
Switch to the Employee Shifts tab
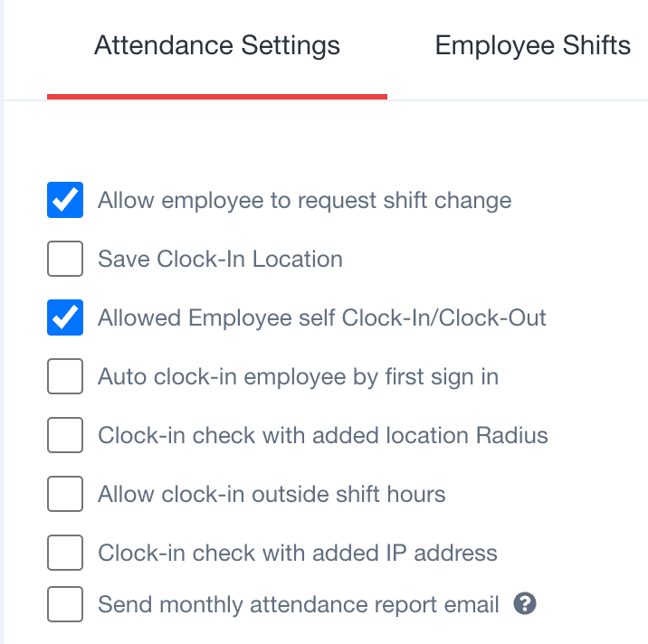coord(533,45)
